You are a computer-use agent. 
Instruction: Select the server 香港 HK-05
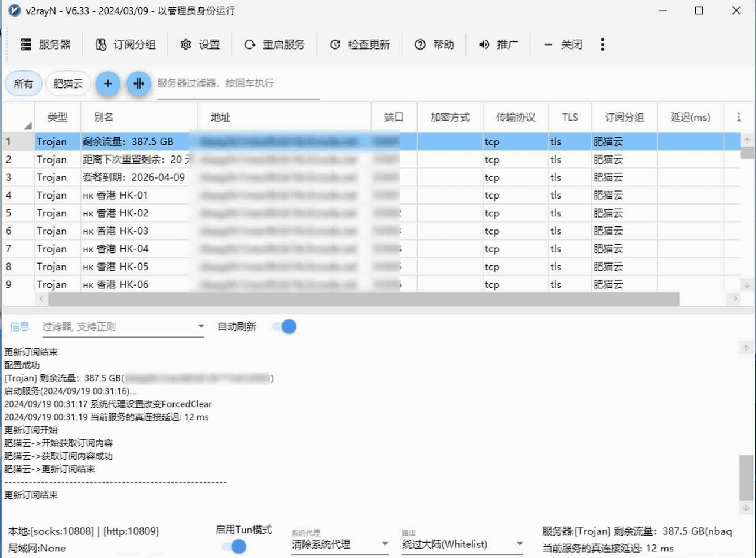(x=371, y=267)
